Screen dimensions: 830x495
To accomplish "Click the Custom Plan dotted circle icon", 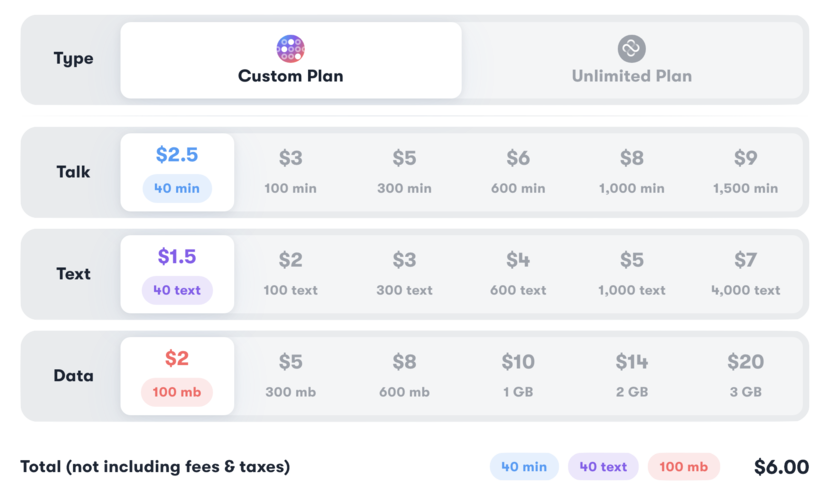I will point(290,47).
